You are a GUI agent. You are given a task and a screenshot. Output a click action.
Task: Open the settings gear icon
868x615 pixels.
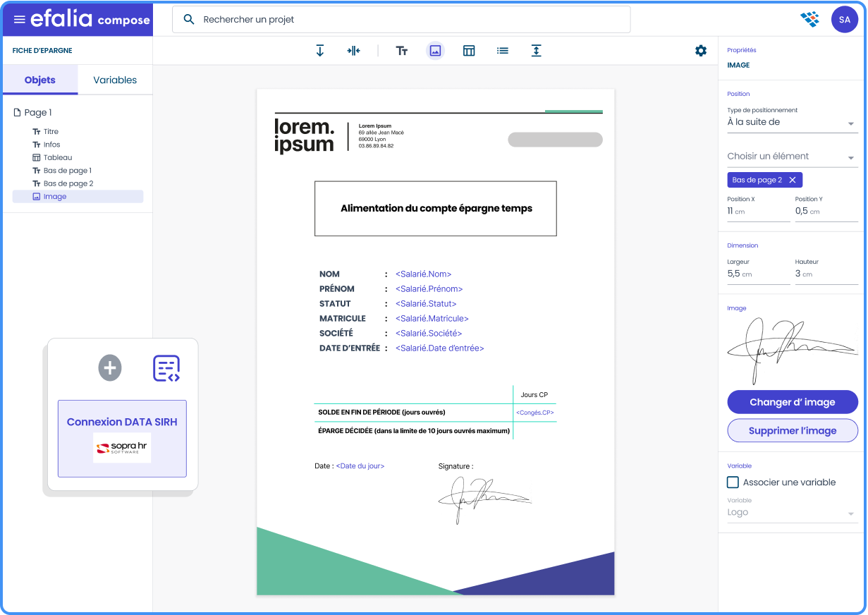[x=700, y=51]
